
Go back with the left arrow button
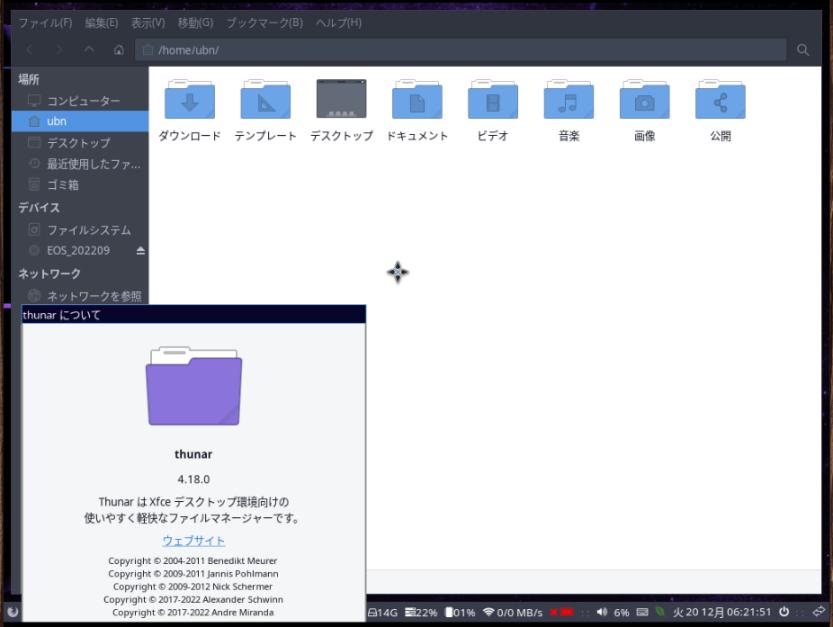pos(30,50)
